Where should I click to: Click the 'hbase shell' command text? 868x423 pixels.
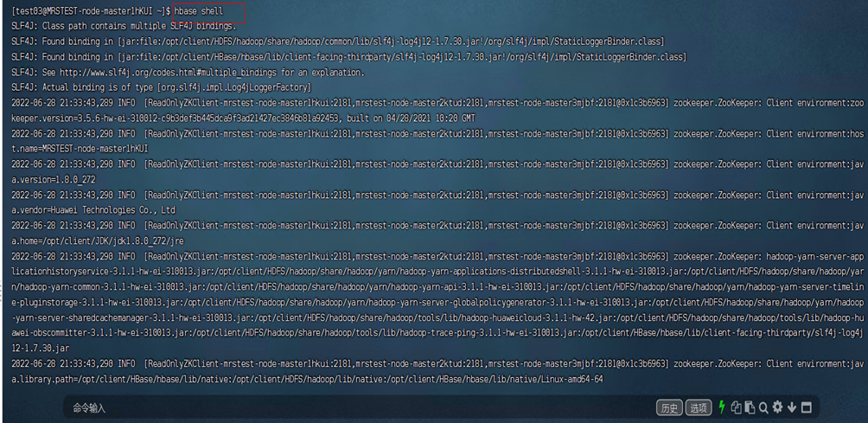[x=199, y=10]
